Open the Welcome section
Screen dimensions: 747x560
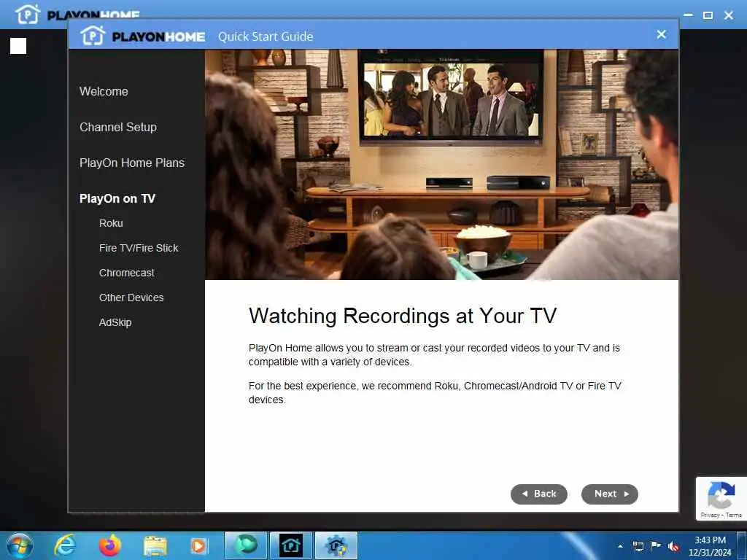tap(104, 91)
